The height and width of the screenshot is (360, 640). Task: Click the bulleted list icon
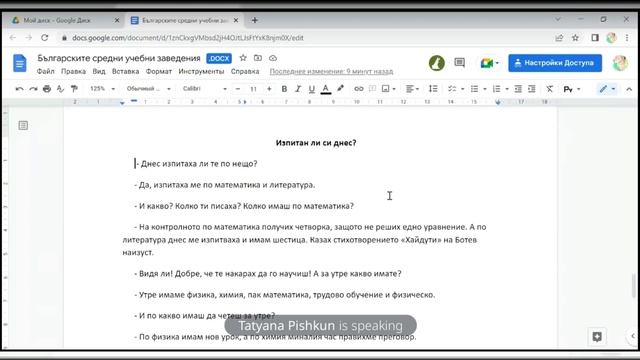point(474,89)
